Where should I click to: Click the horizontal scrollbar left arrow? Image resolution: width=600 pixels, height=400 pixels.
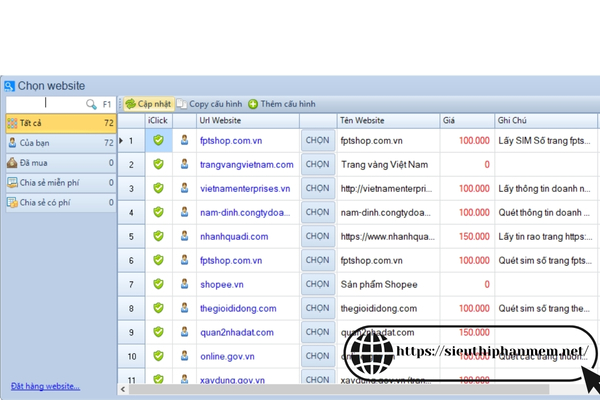coord(123,390)
